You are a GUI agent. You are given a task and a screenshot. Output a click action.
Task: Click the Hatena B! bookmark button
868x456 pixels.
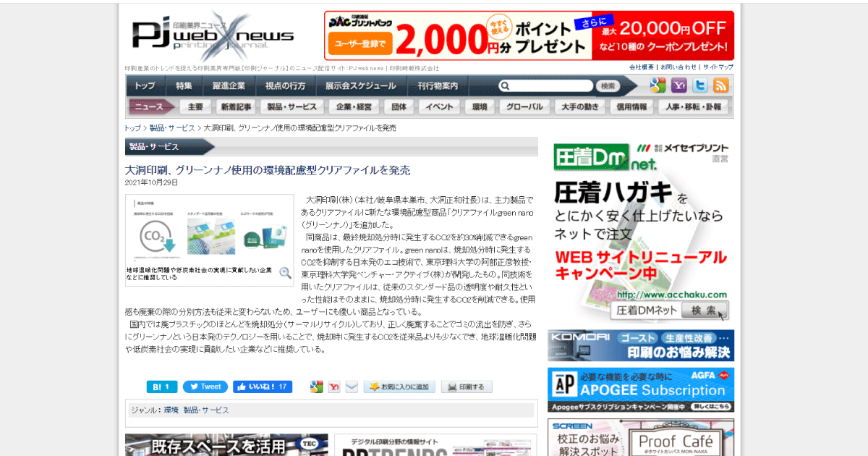[x=161, y=387]
